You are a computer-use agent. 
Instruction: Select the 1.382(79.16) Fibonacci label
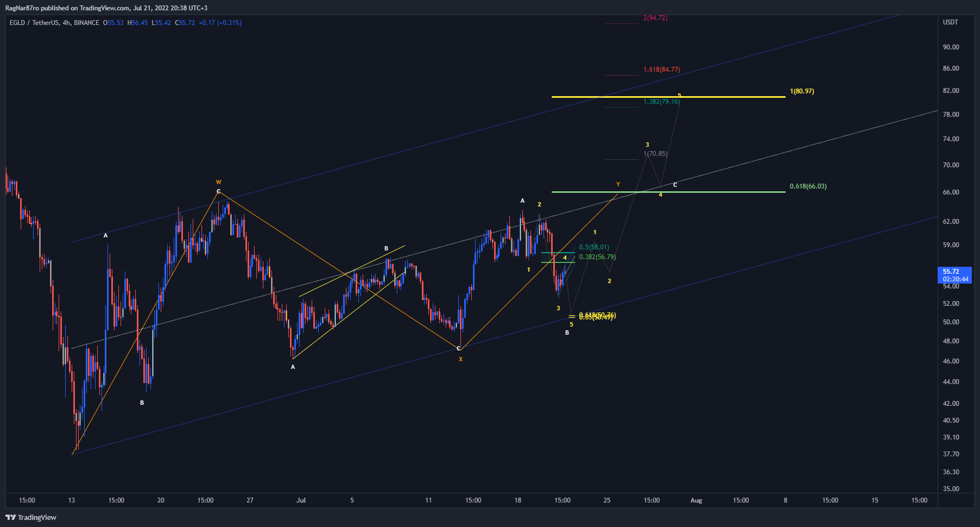pyautogui.click(x=661, y=102)
